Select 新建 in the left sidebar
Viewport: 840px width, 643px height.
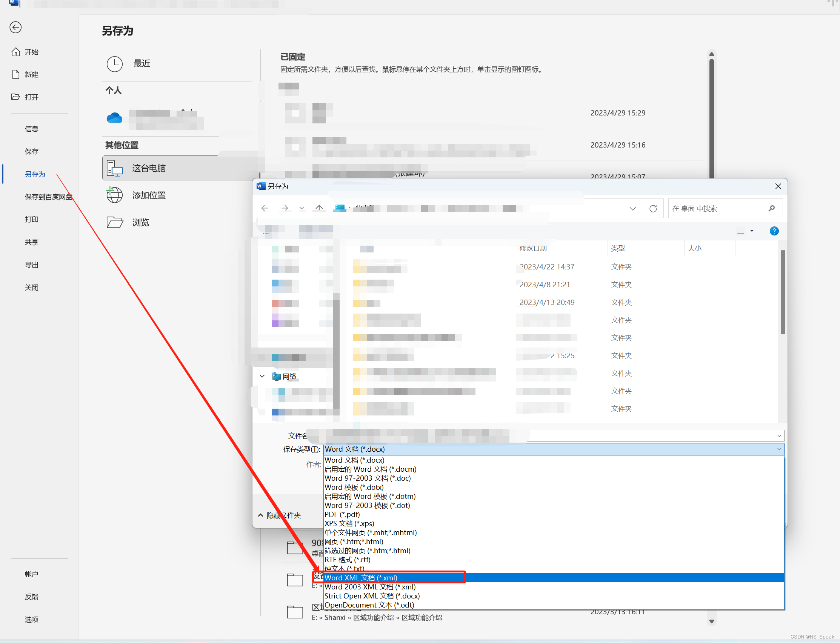tap(25, 74)
